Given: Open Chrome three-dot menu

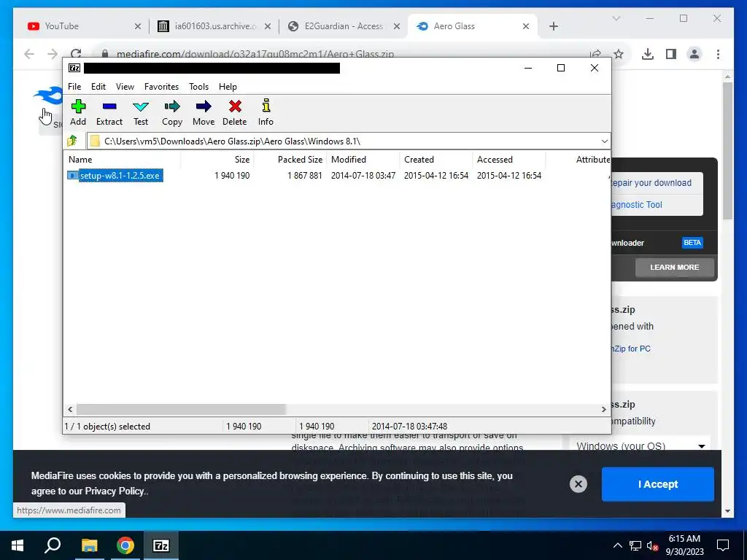Looking at the screenshot, I should click(x=718, y=54).
